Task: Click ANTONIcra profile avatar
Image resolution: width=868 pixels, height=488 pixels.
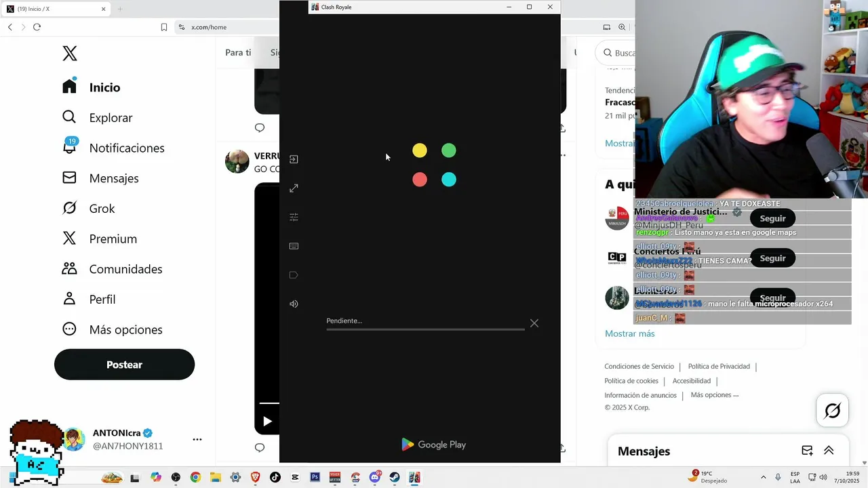Action: tap(74, 439)
